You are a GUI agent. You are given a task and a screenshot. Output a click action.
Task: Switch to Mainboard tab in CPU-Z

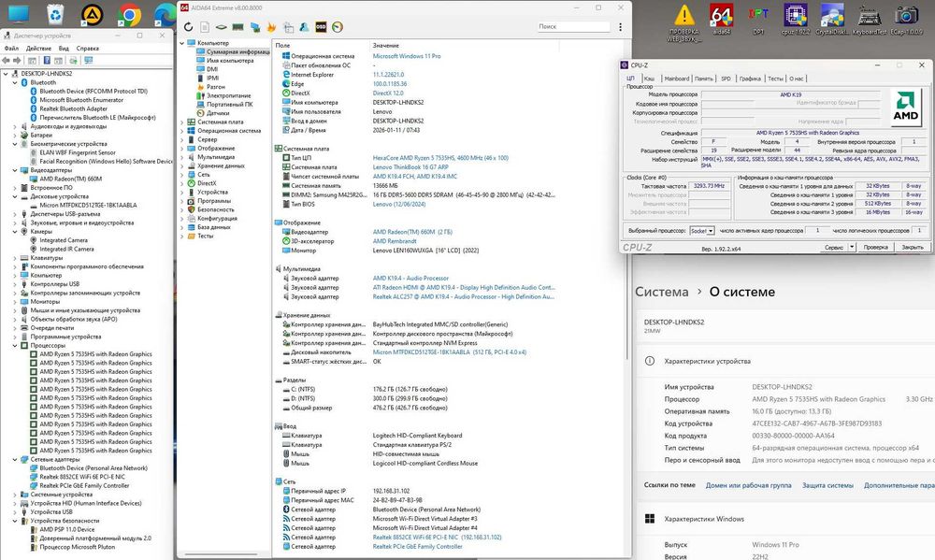tap(676, 79)
